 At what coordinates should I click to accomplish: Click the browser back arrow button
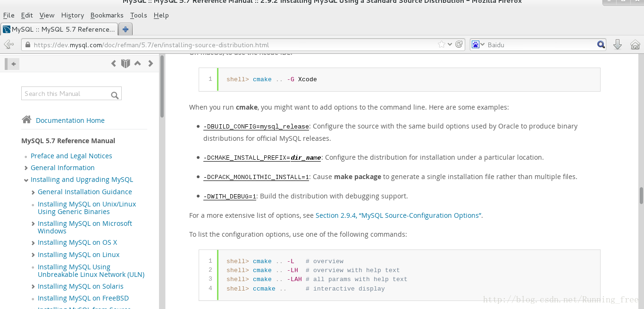(8, 45)
